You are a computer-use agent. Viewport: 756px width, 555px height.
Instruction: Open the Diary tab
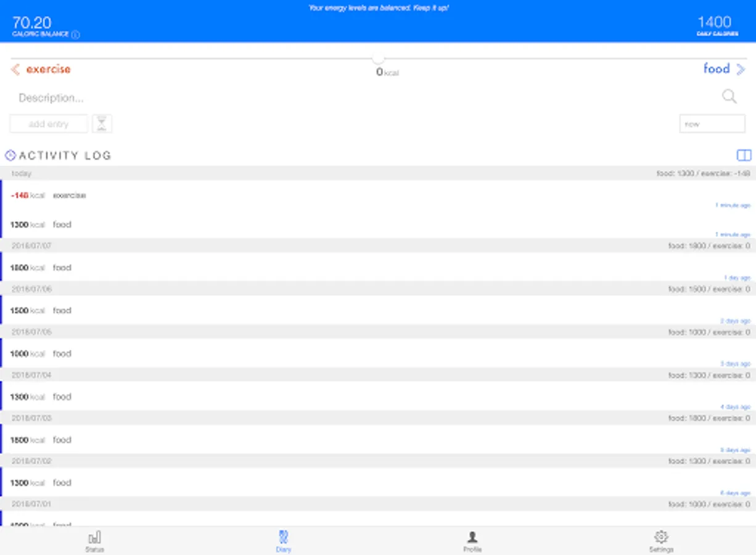[284, 541]
